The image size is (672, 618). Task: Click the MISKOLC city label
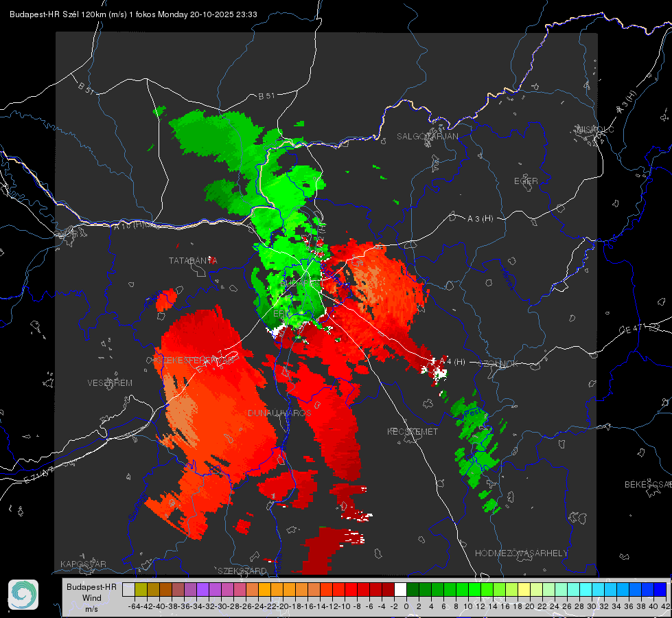(596, 129)
